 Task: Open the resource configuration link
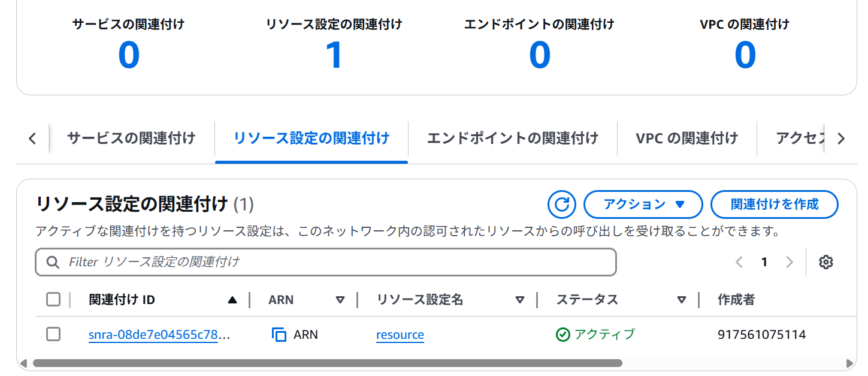pyautogui.click(x=400, y=335)
